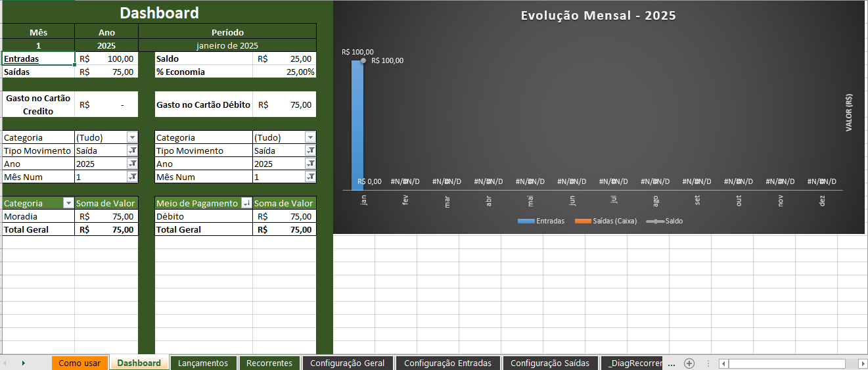Click the horizontal scrollbar's right arrow
This screenshot has height=370, width=868.
pyautogui.click(x=862, y=363)
